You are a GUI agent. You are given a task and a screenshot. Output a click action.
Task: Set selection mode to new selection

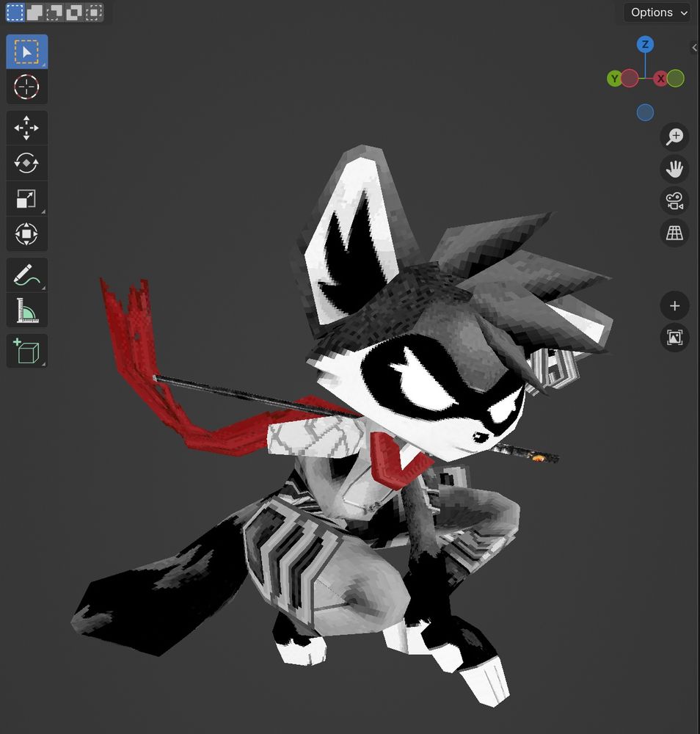[15, 12]
